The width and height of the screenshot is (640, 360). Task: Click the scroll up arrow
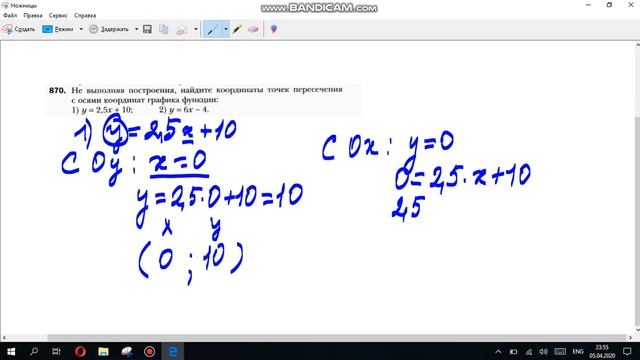pos(637,44)
